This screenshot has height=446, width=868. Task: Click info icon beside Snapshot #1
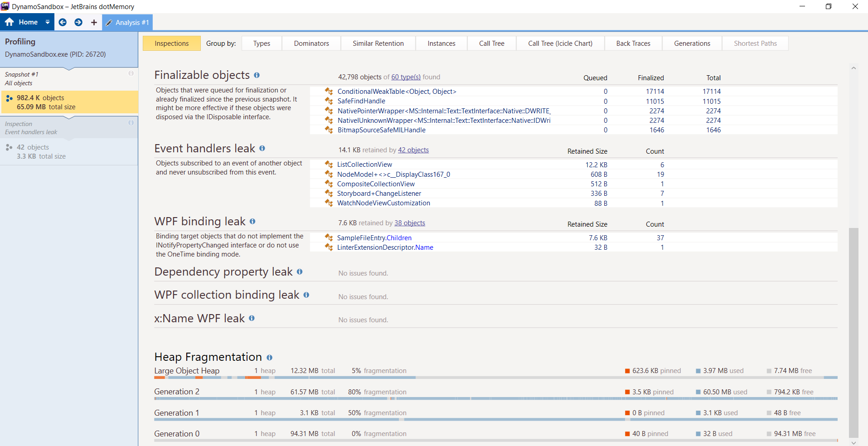point(131,73)
